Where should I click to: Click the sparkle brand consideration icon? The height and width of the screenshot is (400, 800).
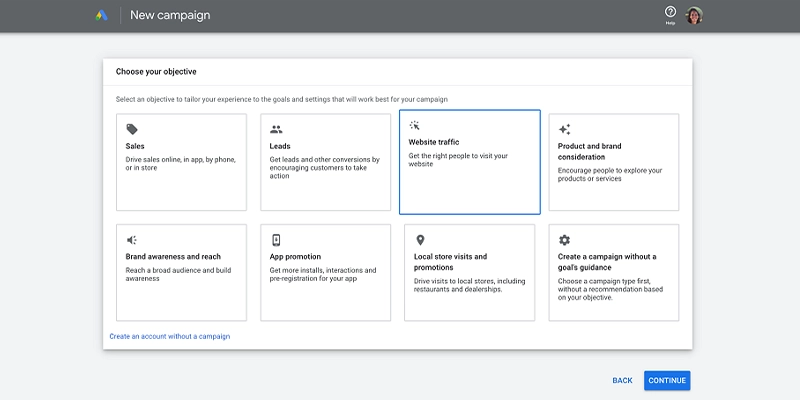pos(564,129)
